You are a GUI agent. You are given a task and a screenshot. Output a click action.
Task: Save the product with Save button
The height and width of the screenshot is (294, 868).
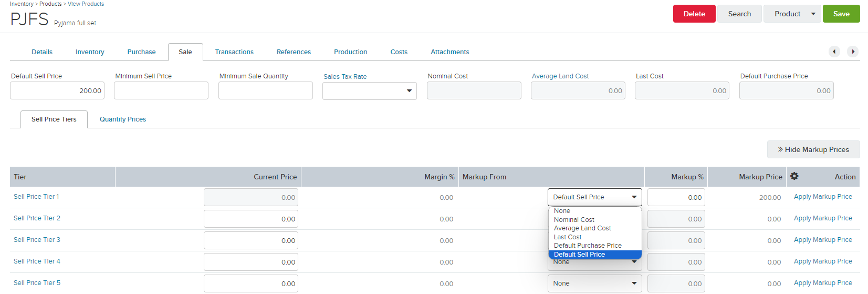(x=841, y=14)
